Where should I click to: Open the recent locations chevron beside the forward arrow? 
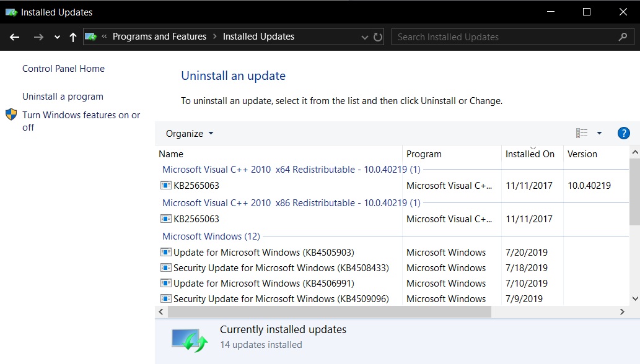pyautogui.click(x=56, y=37)
